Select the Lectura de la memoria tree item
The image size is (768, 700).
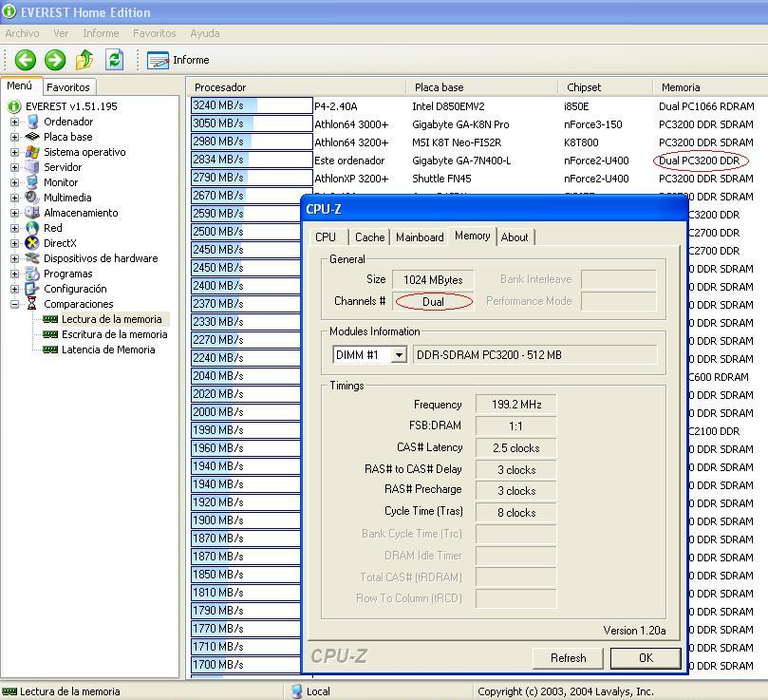pyautogui.click(x=111, y=319)
